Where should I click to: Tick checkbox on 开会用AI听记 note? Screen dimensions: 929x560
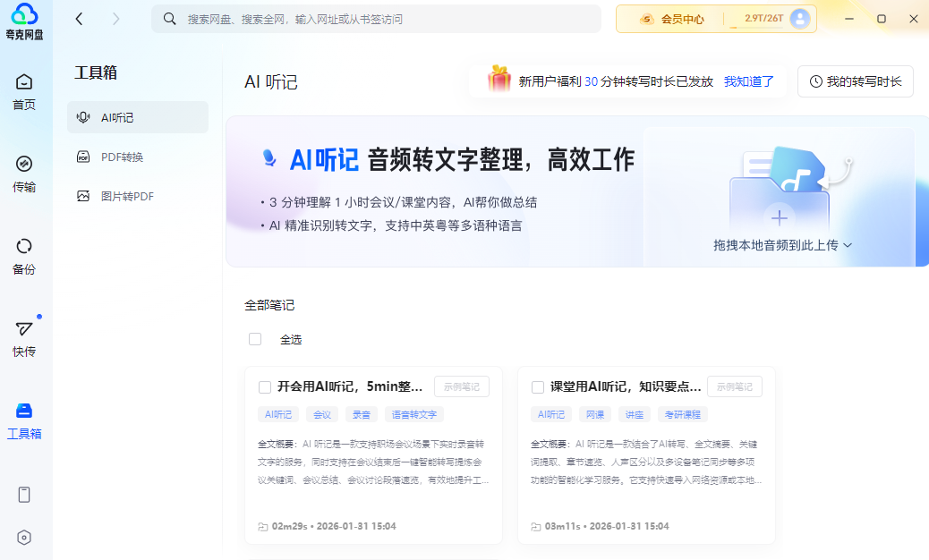pyautogui.click(x=265, y=387)
